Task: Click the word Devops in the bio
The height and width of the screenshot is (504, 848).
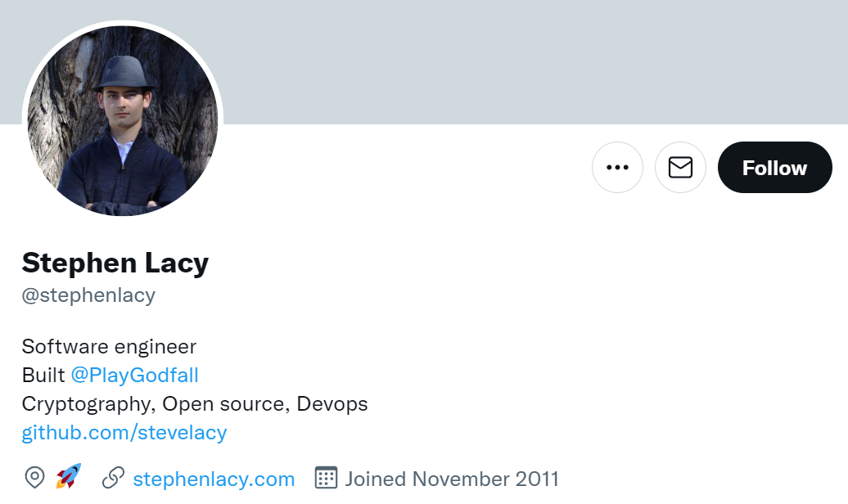Action: [x=332, y=404]
